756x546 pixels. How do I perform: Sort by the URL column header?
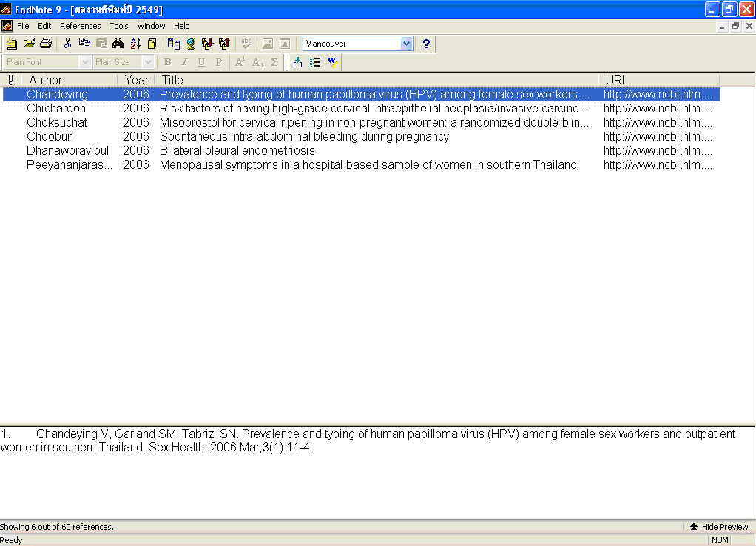659,80
